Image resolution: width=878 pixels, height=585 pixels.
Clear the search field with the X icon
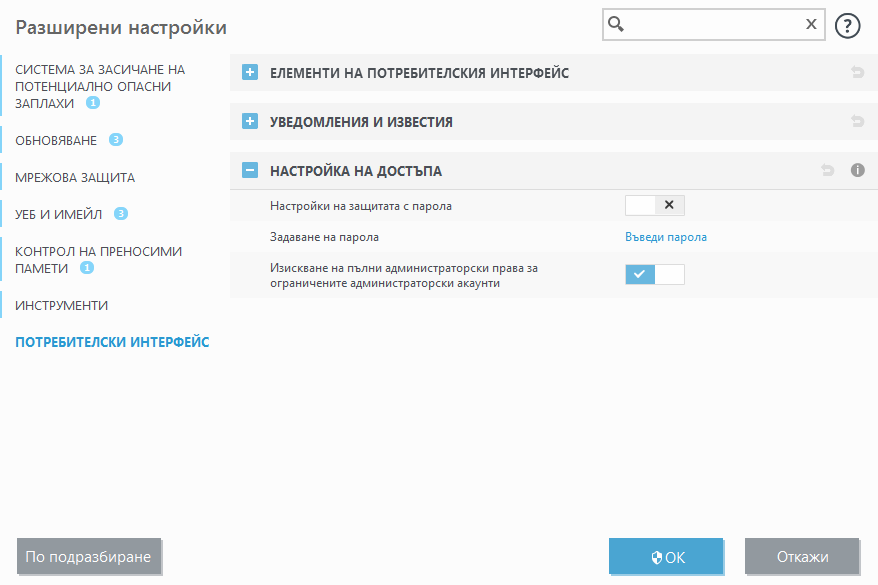(x=811, y=24)
